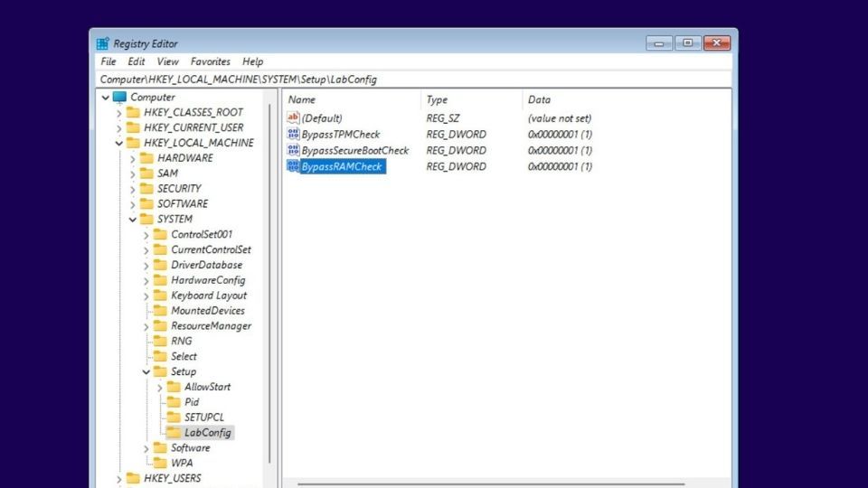Expand the ResourceManager key arrow

coord(146,326)
